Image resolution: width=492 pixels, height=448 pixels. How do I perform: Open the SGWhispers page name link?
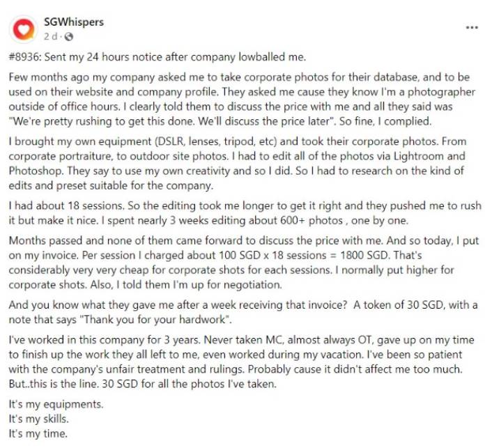pos(73,22)
